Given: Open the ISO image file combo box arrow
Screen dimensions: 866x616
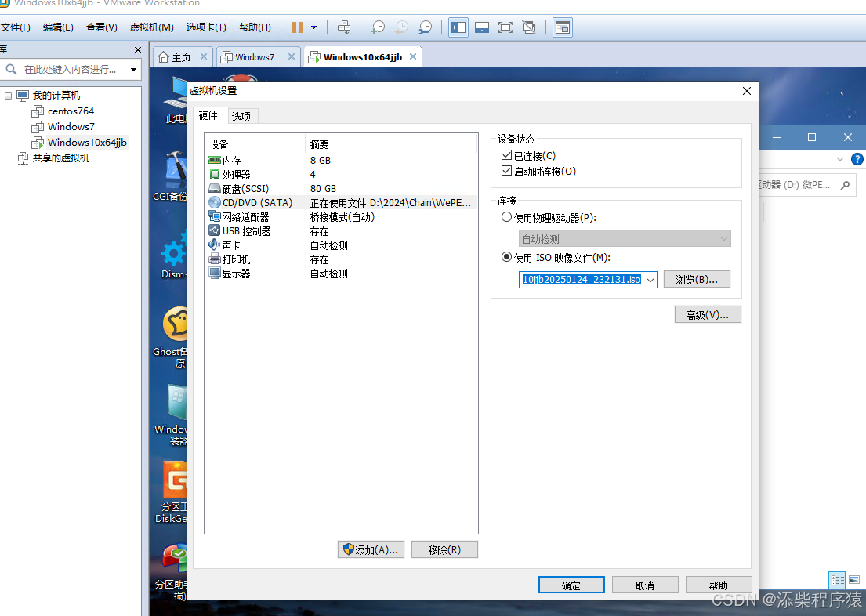Looking at the screenshot, I should 650,280.
